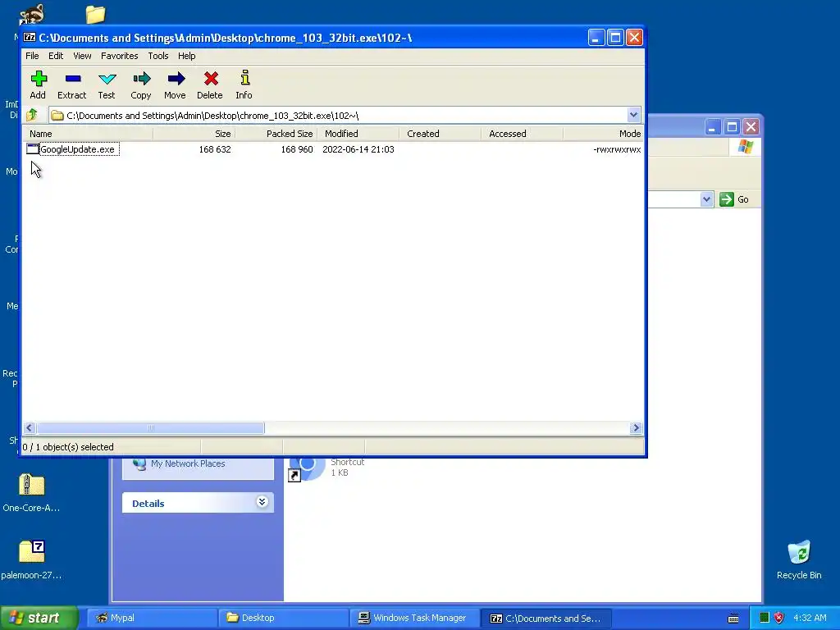Click the green Task Manager tray icon

[765, 618]
